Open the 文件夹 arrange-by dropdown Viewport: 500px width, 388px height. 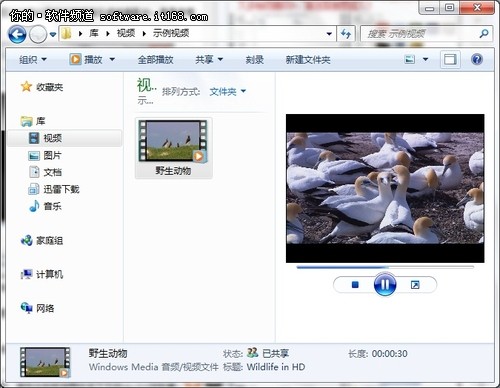(228, 91)
